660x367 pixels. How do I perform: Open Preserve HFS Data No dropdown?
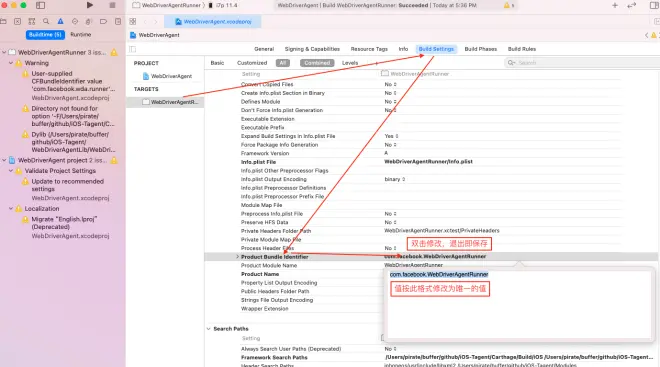pyautogui.click(x=391, y=222)
